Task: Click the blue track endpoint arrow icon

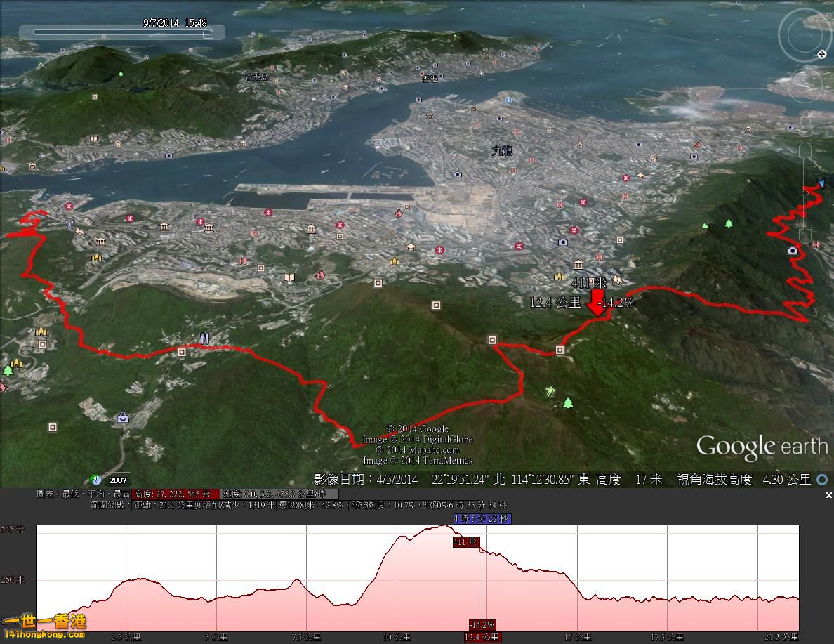Action: click(x=821, y=184)
